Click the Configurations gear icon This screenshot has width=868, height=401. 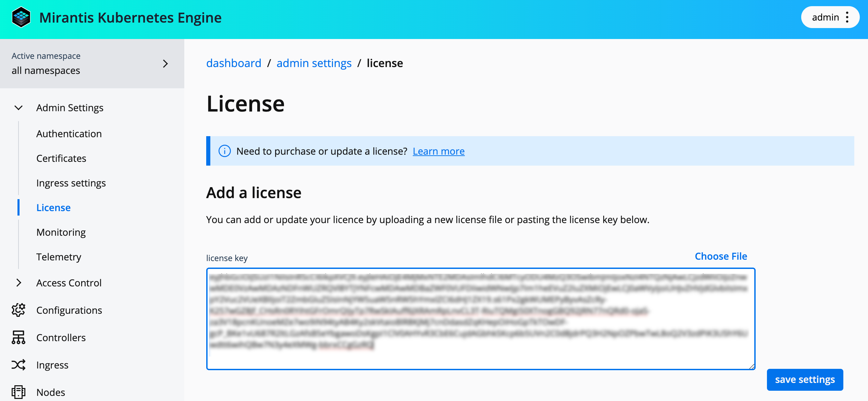(18, 310)
